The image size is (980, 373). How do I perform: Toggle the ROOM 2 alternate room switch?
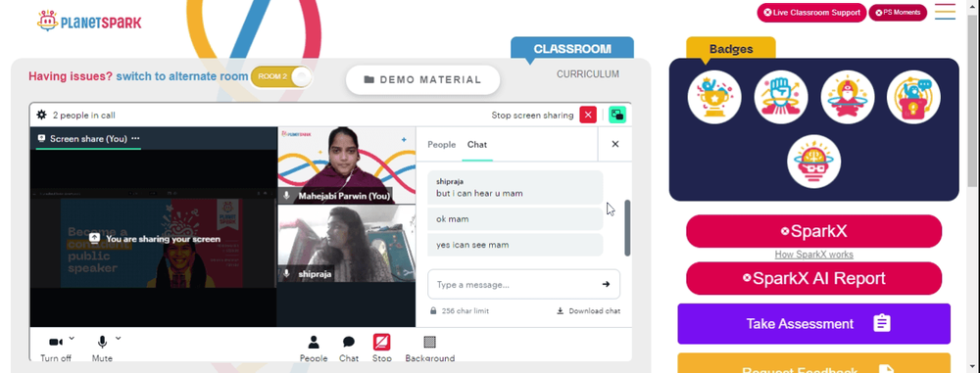coord(281,76)
